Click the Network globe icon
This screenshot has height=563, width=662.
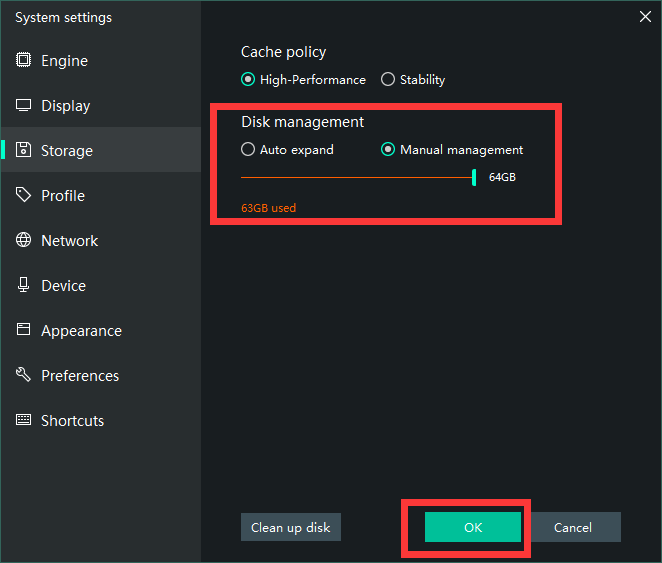23,241
